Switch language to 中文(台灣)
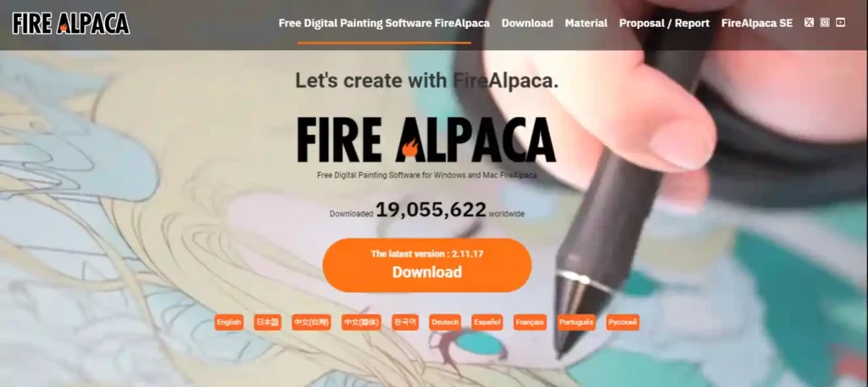The image size is (868, 387). (311, 322)
